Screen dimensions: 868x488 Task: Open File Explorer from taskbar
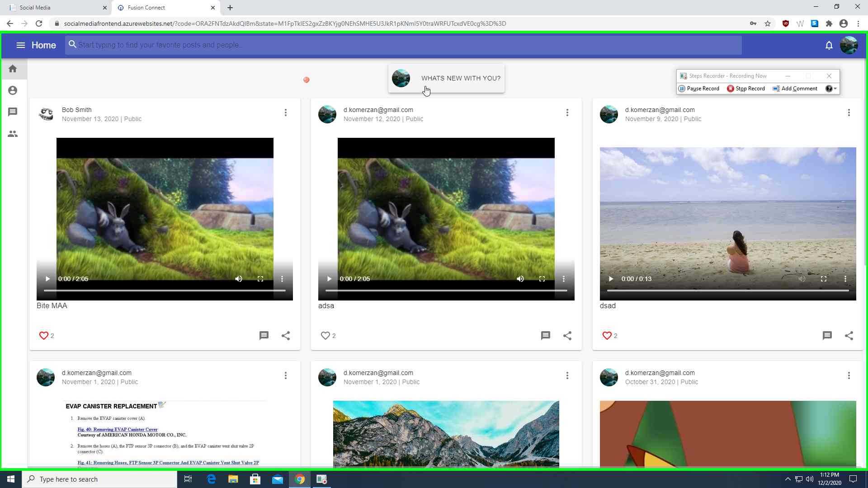233,479
